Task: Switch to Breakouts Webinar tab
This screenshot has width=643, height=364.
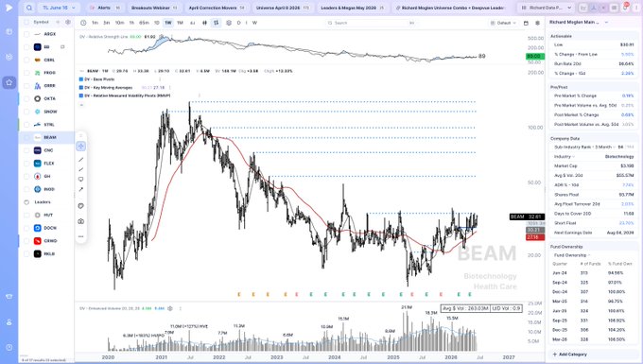Action: coord(154,8)
